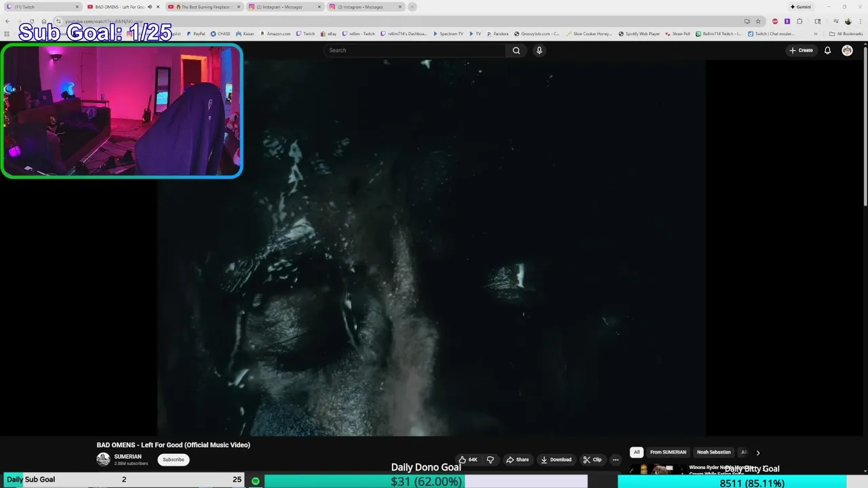Expand hidden bookmarks chevron
This screenshot has height=488, width=868.
tap(816, 33)
